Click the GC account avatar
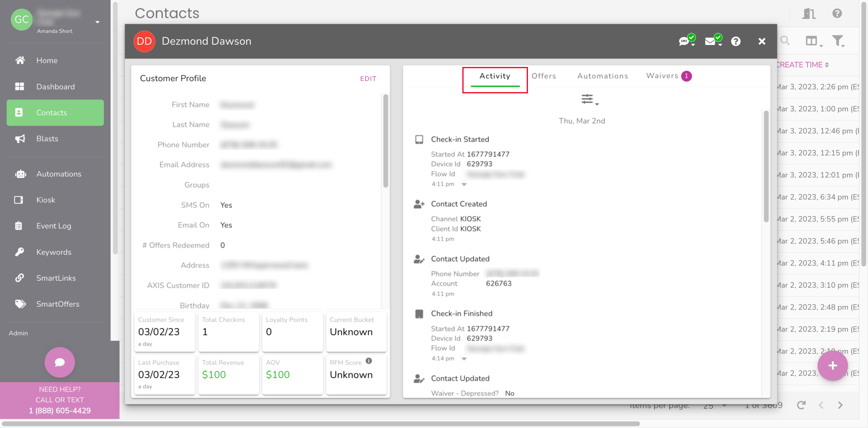This screenshot has height=428, width=868. pos(22,19)
